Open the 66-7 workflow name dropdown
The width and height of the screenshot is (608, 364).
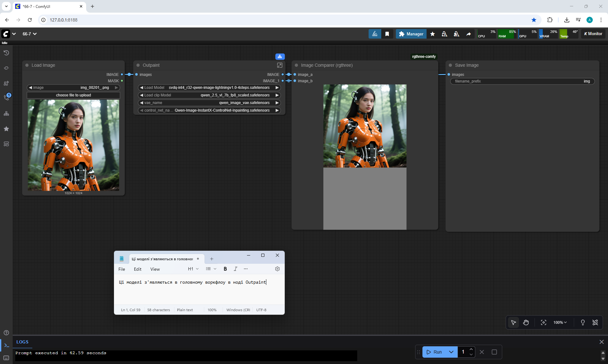pyautogui.click(x=30, y=34)
